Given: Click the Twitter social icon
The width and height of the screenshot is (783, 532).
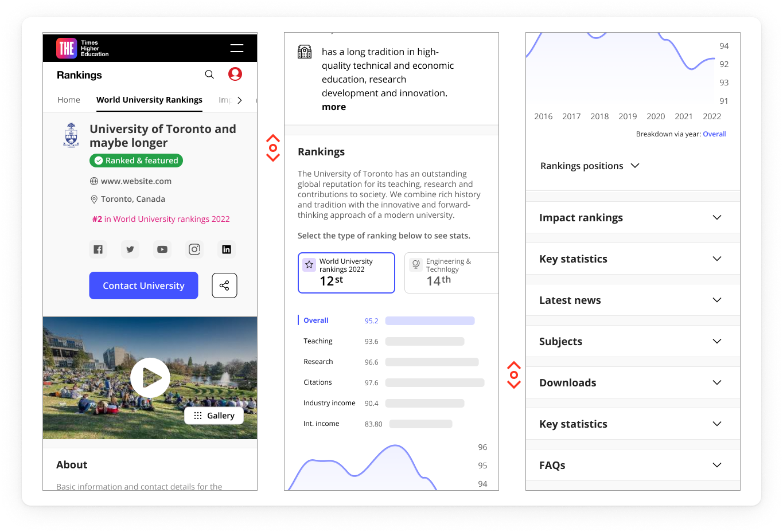Looking at the screenshot, I should (130, 249).
